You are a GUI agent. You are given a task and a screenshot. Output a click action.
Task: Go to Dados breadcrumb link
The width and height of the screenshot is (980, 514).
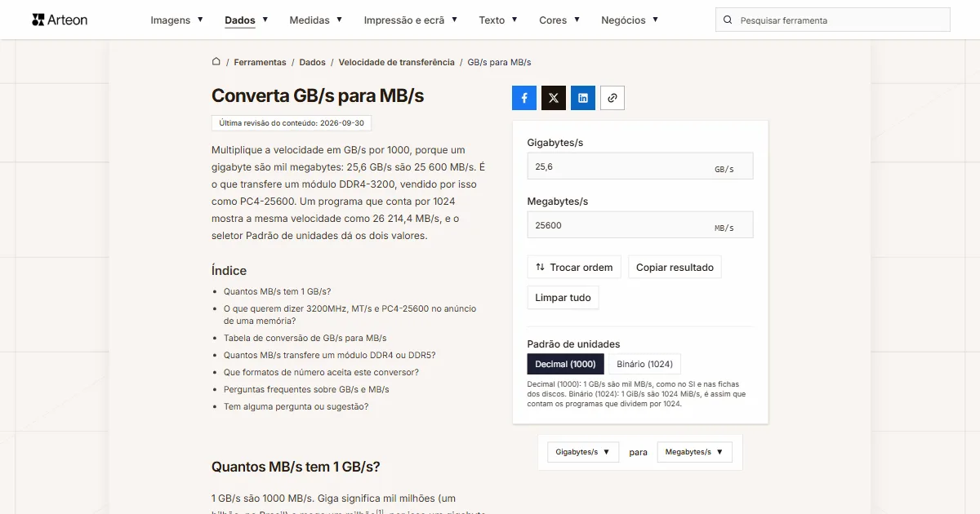click(x=312, y=62)
